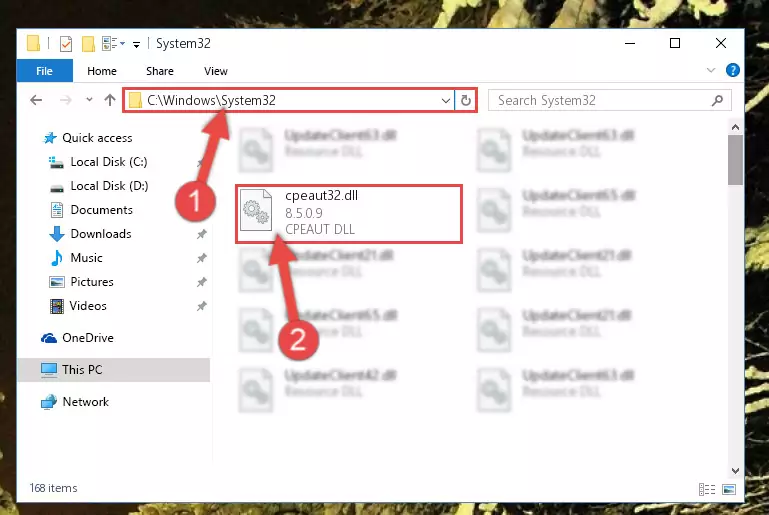This screenshot has width=769, height=515.
Task: Click the pin icon next to Downloads
Action: coord(201,234)
